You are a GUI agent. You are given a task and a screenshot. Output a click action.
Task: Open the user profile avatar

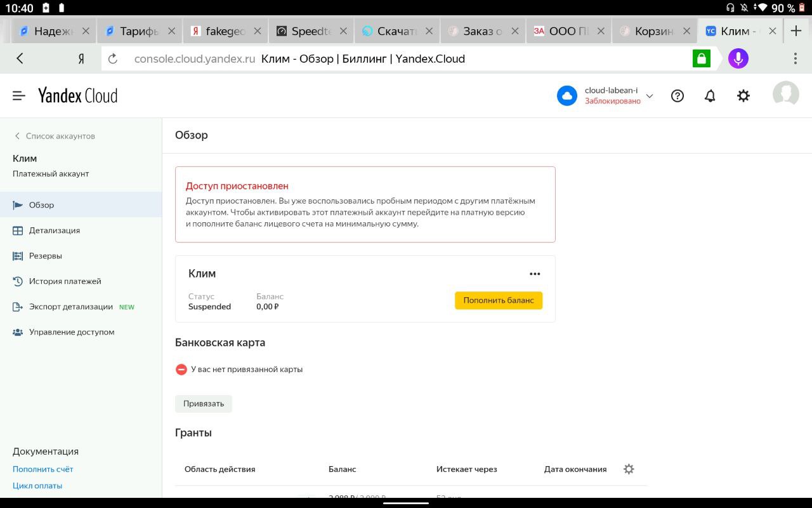click(786, 94)
